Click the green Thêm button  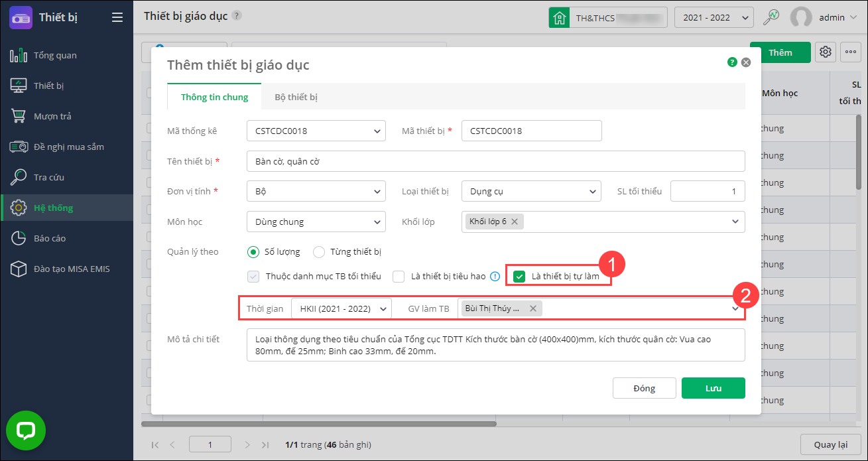point(780,52)
